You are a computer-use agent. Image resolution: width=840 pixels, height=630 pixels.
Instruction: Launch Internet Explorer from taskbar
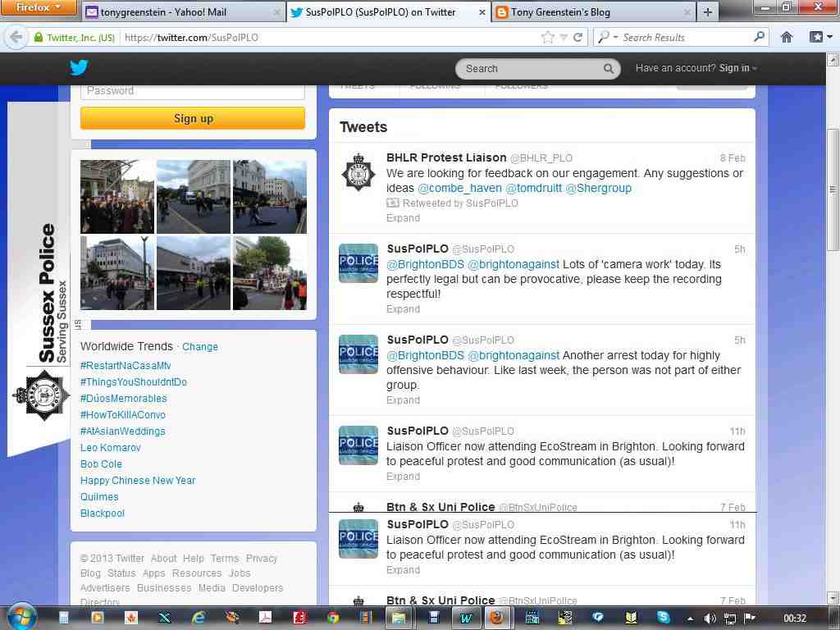click(x=199, y=618)
